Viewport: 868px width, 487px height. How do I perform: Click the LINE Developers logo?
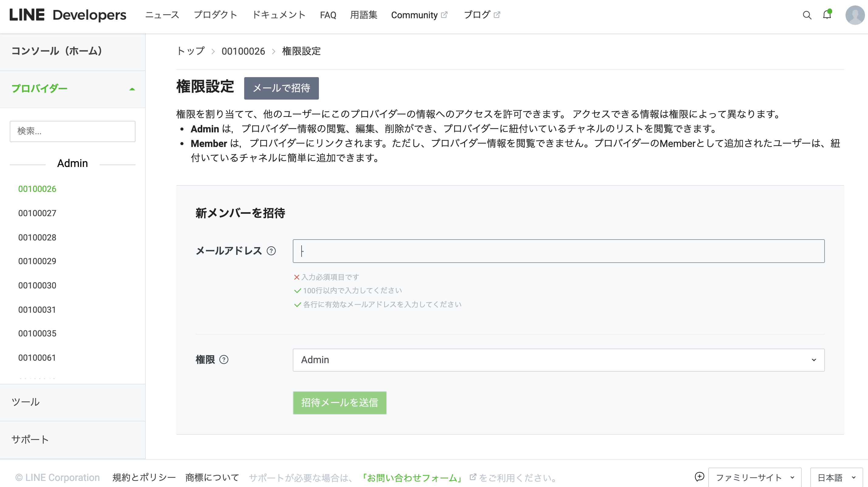[68, 15]
